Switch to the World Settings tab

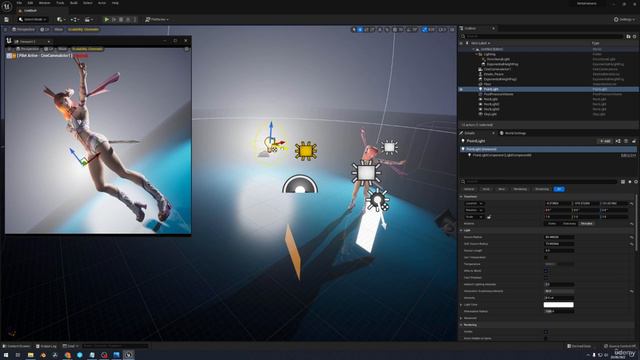[513, 133]
